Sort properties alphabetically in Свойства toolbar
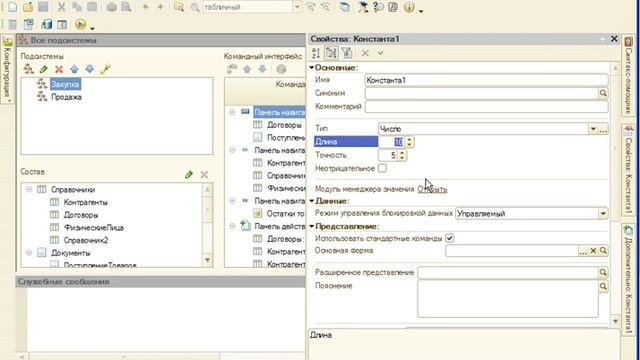The image size is (640, 360). click(x=316, y=53)
